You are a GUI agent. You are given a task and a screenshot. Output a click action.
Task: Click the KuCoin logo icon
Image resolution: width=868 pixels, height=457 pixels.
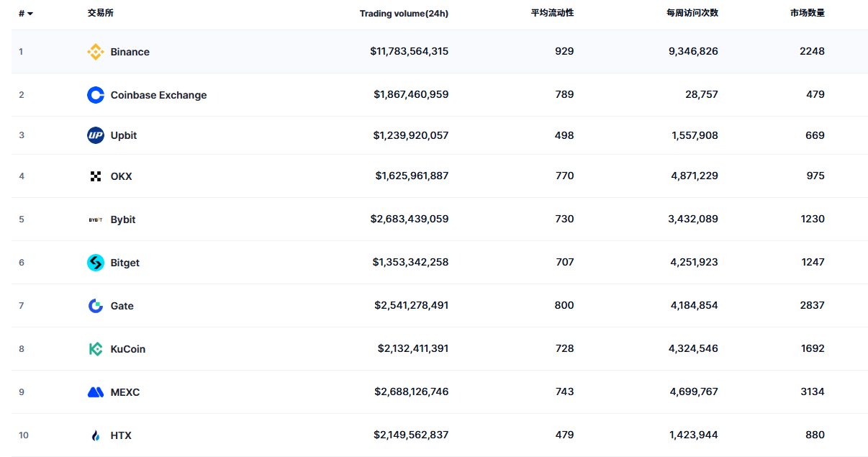click(95, 348)
